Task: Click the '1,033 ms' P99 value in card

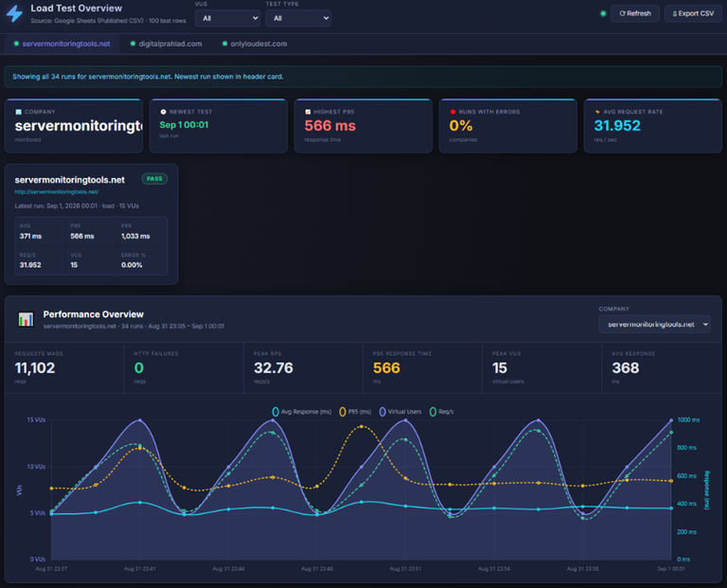Action: pyautogui.click(x=135, y=236)
